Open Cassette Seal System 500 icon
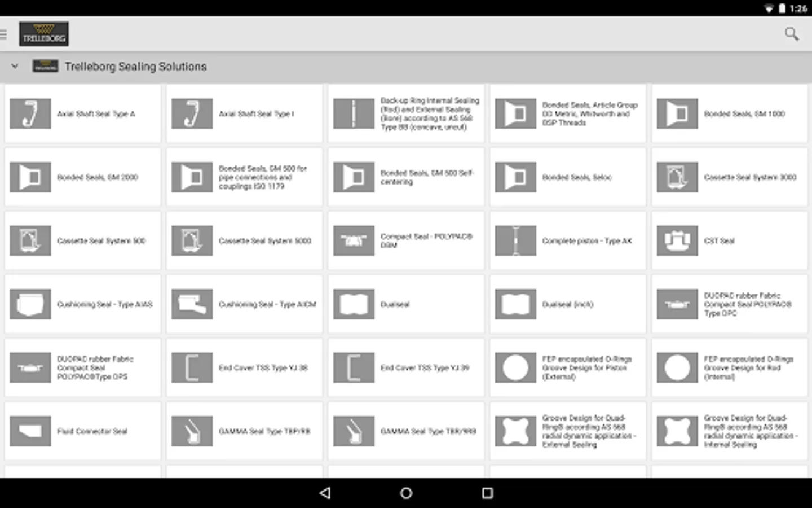The image size is (812, 508). pos(30,240)
